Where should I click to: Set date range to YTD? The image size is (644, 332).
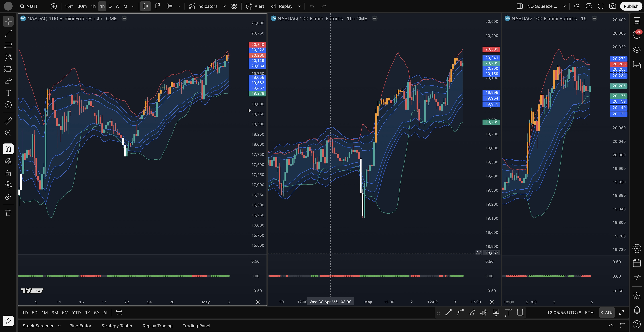point(76,313)
